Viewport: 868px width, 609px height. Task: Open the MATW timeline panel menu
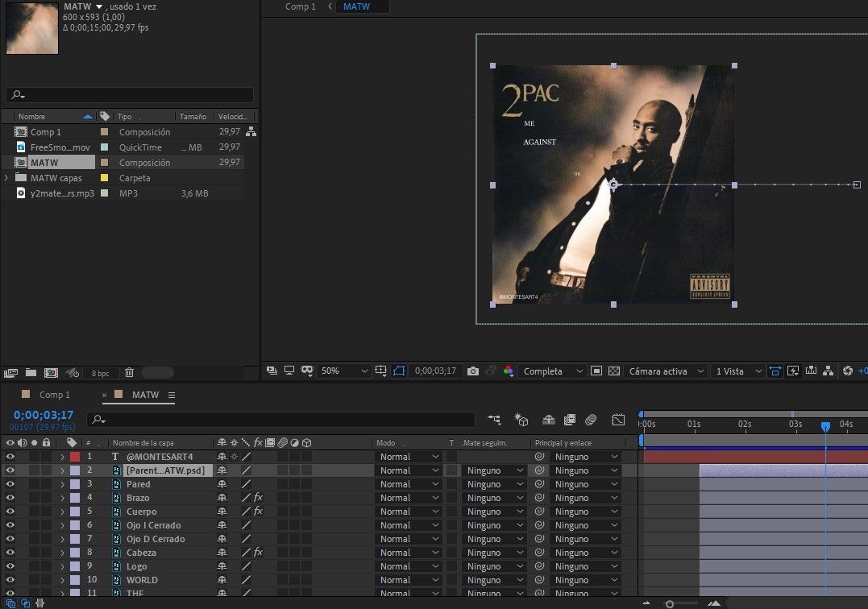point(172,395)
